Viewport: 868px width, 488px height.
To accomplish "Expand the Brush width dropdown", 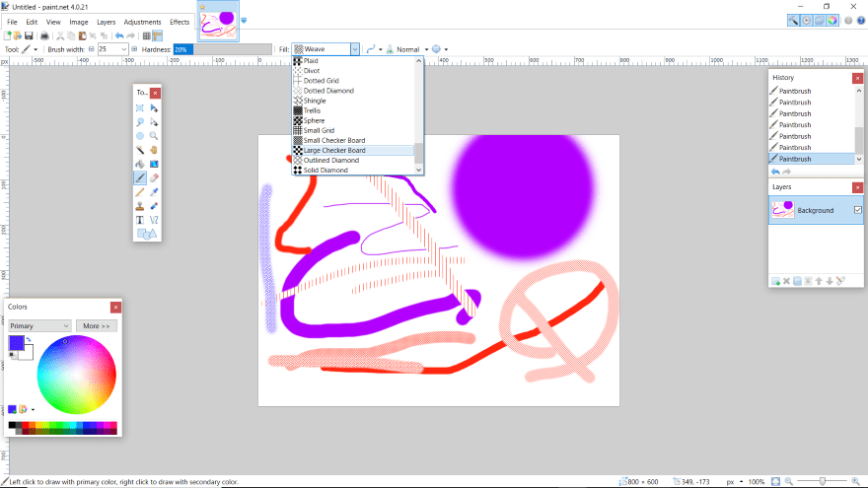I will click(123, 49).
